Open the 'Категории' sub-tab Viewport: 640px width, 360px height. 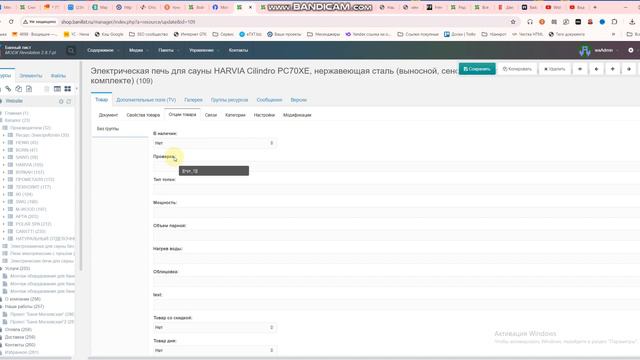[x=236, y=115]
